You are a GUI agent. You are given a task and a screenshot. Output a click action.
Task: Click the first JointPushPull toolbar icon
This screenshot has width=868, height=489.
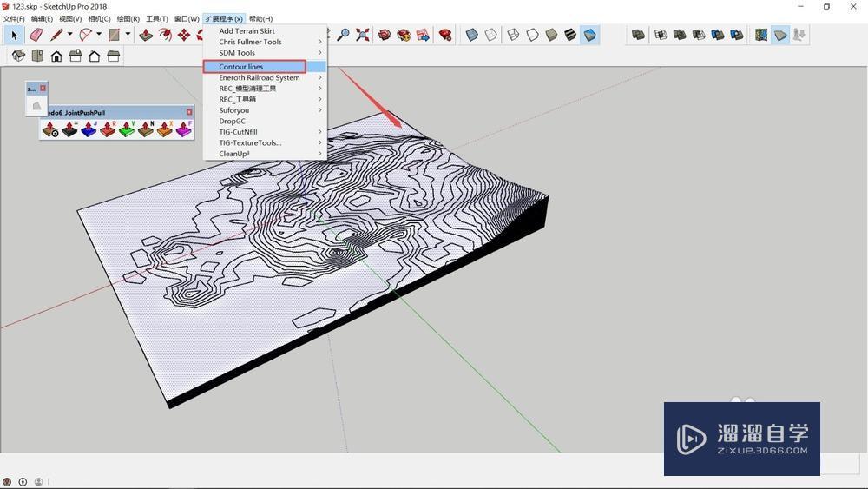(x=50, y=129)
